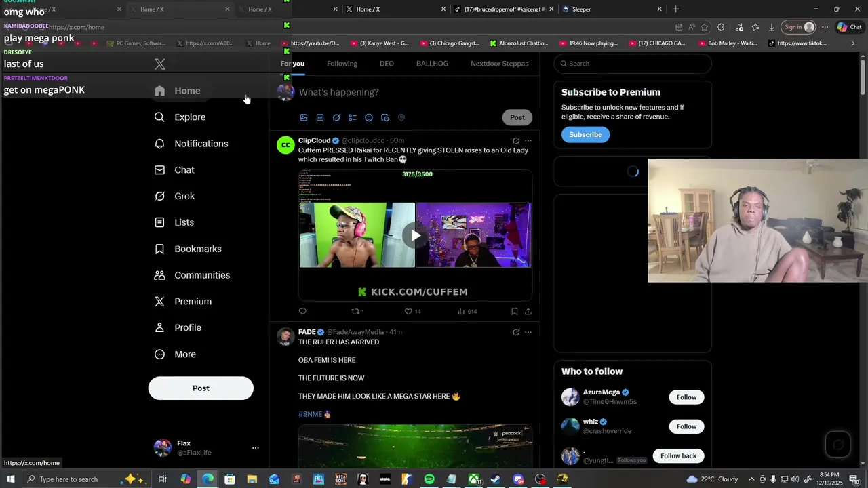The width and height of the screenshot is (868, 488).
Task: Switch to the Following tab
Action: [x=342, y=64]
